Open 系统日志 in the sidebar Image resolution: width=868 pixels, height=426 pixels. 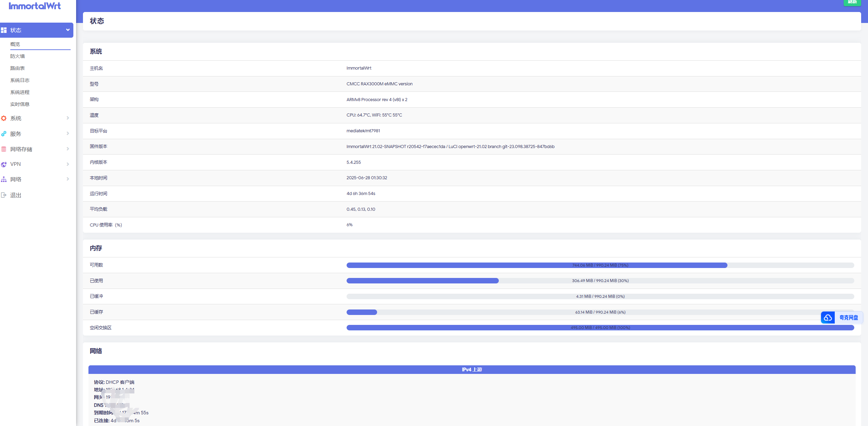click(x=20, y=80)
